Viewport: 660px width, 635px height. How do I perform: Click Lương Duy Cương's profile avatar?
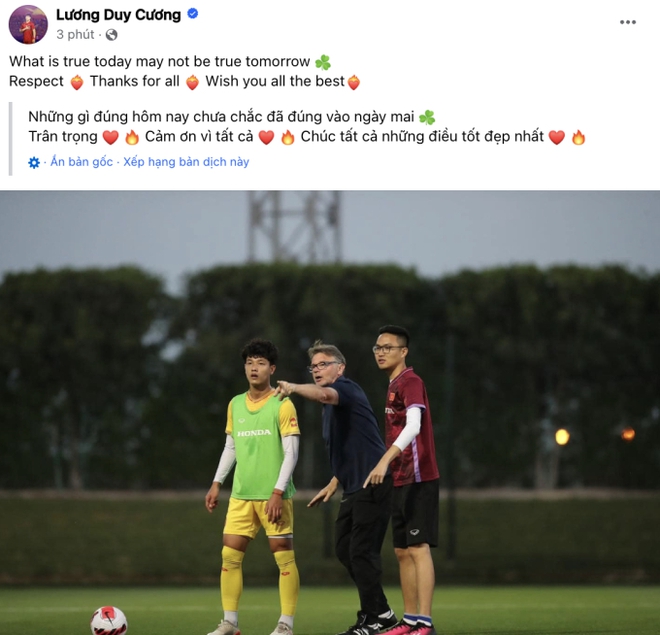(x=28, y=24)
